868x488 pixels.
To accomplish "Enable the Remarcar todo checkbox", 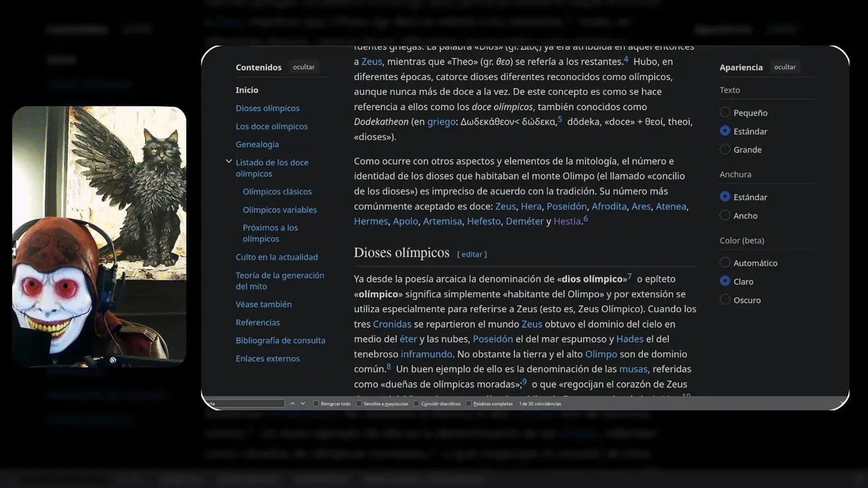I will click(316, 403).
